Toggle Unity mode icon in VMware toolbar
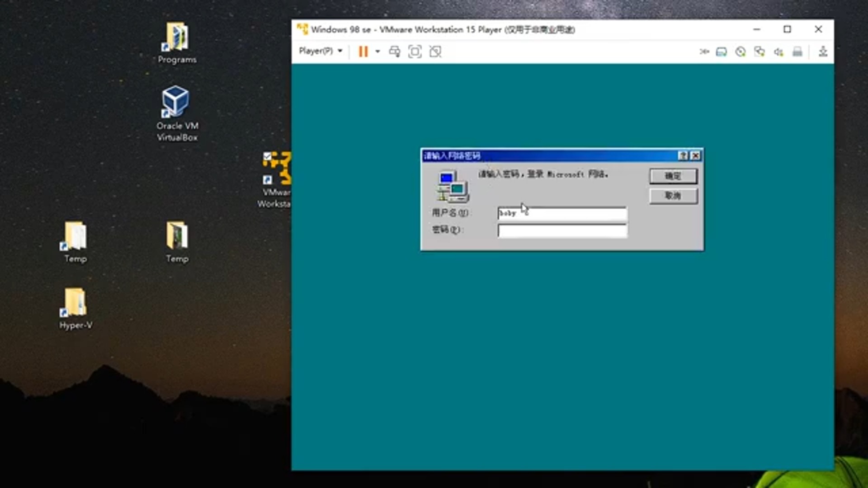Screen dimensions: 868x488 point(435,52)
